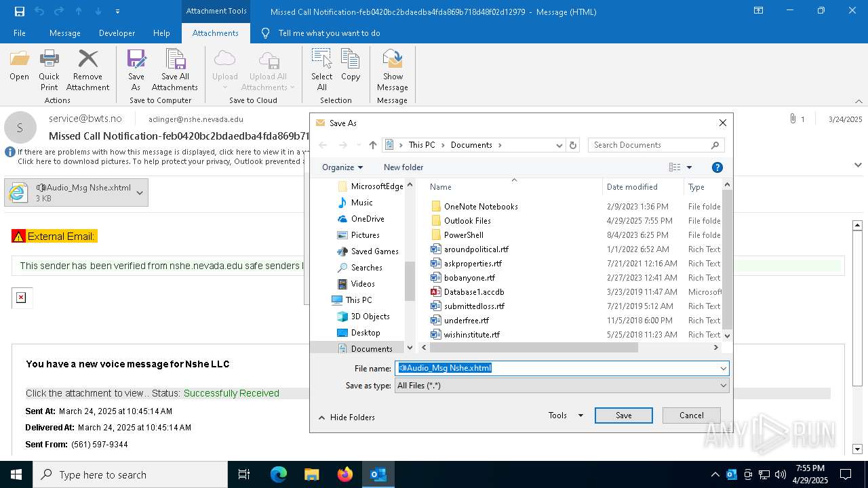Open the File tab
Screen dimensions: 868x488
click(20, 33)
